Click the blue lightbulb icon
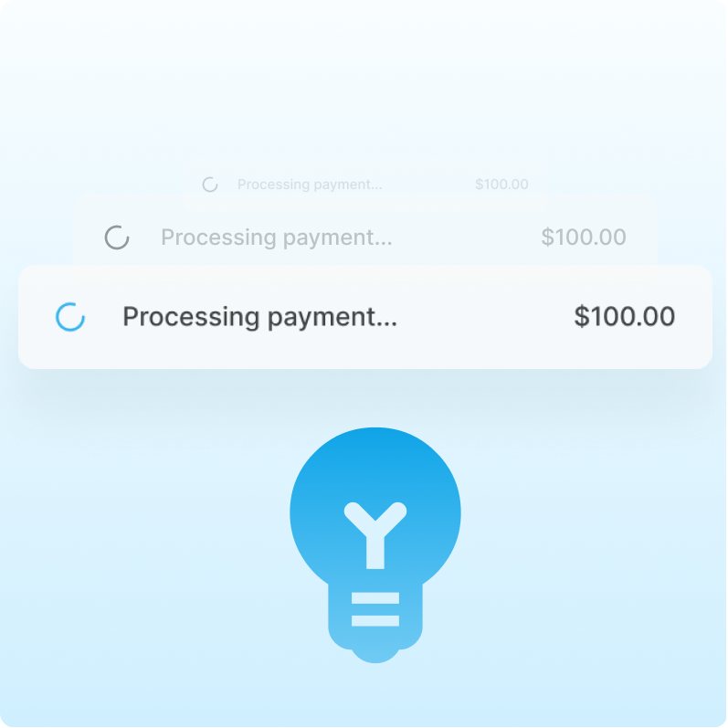The height and width of the screenshot is (728, 728). 375,545
